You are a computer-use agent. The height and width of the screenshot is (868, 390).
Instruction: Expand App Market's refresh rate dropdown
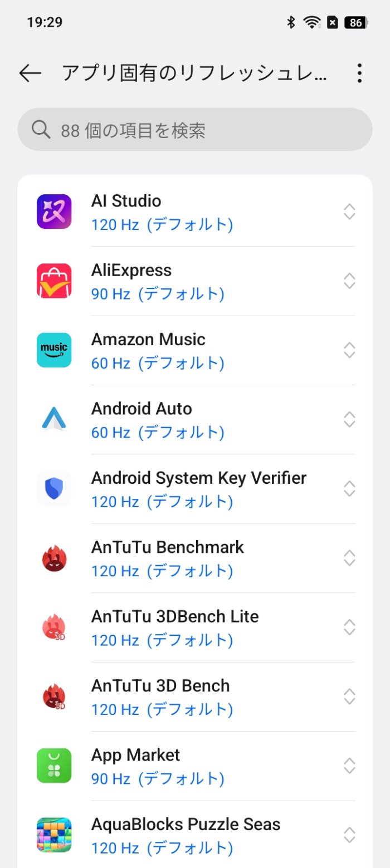[x=349, y=766]
